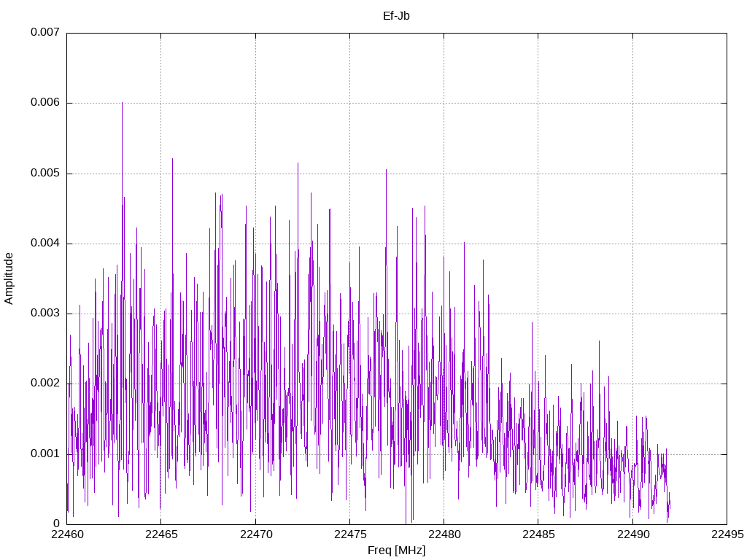Click the 0.006 y-axis tick label

click(x=45, y=102)
